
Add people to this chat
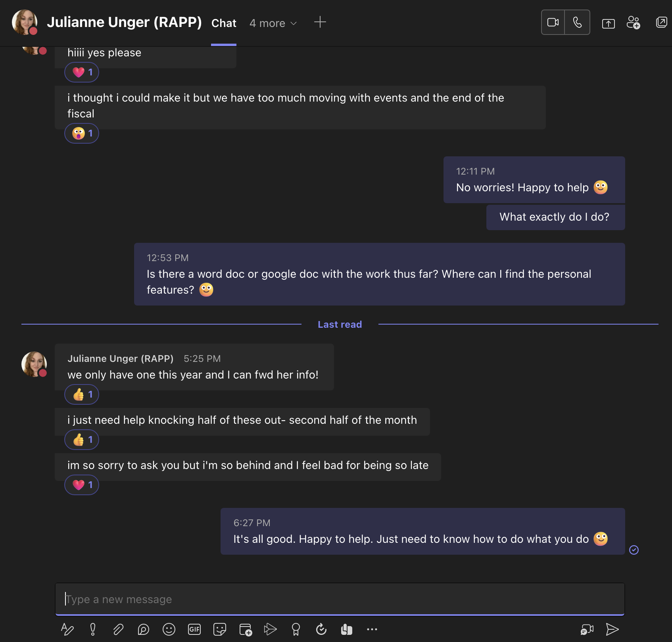click(634, 23)
